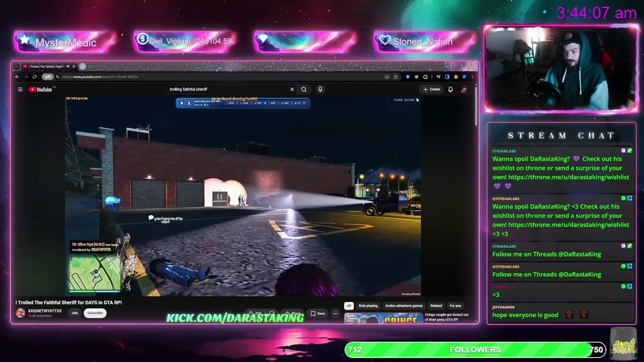
Task: Open the 'Cringe couple' recommended video thumbnail
Action: [x=383, y=318]
